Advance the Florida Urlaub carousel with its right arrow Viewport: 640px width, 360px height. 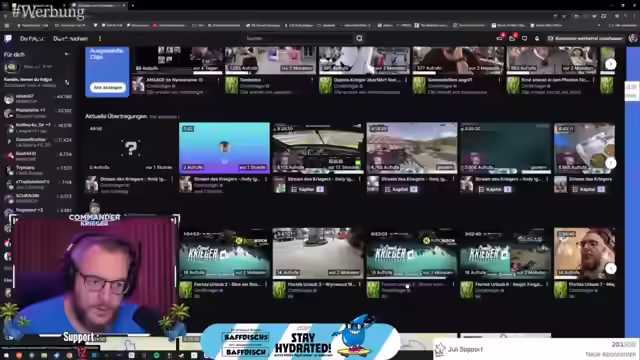point(611,268)
